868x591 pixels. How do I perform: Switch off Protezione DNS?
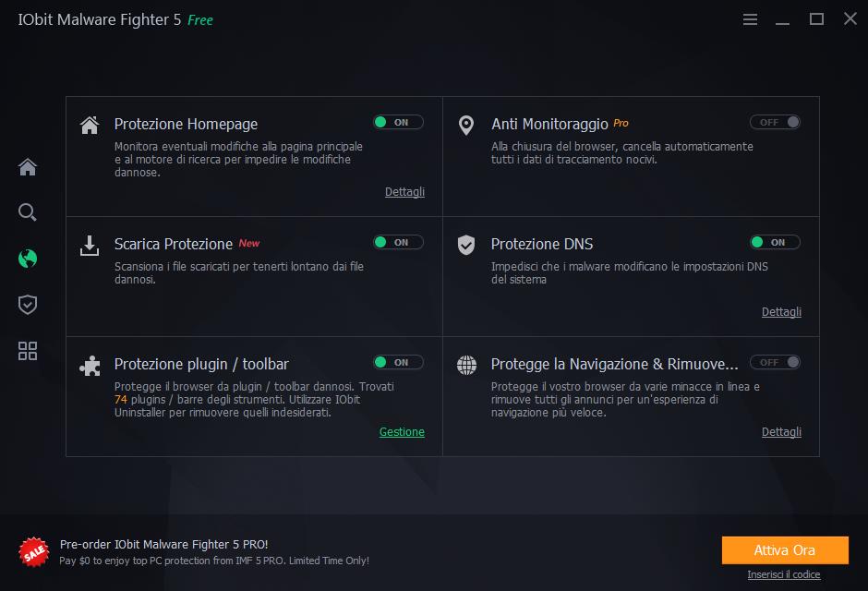pos(775,242)
